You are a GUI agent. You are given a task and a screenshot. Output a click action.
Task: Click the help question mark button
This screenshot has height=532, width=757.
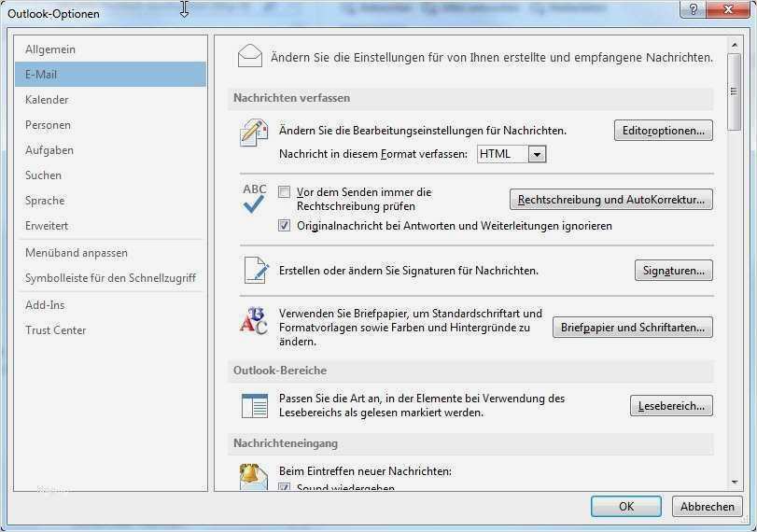tap(694, 9)
